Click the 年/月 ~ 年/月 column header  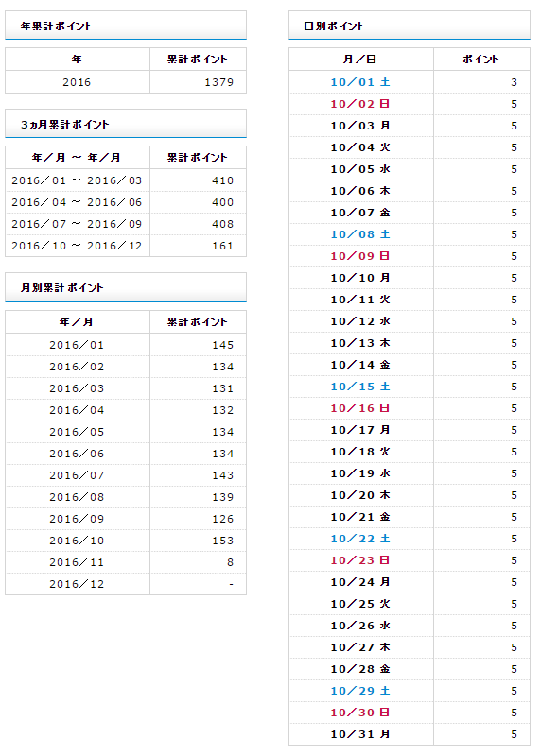[77, 158]
